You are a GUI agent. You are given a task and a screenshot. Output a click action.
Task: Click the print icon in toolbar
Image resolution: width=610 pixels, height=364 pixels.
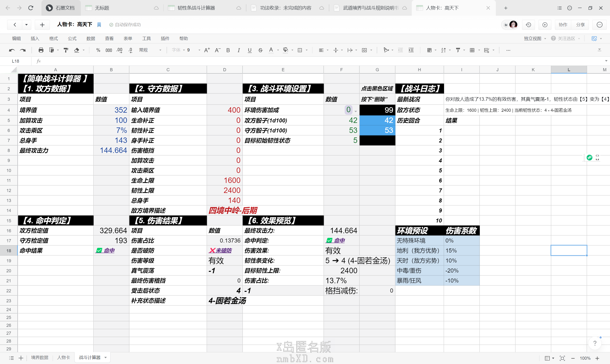pyautogui.click(x=41, y=50)
